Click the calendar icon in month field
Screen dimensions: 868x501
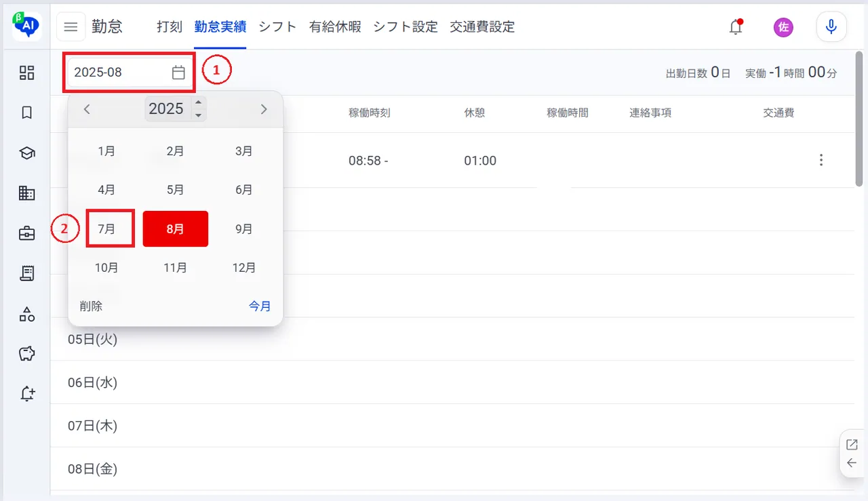click(178, 73)
